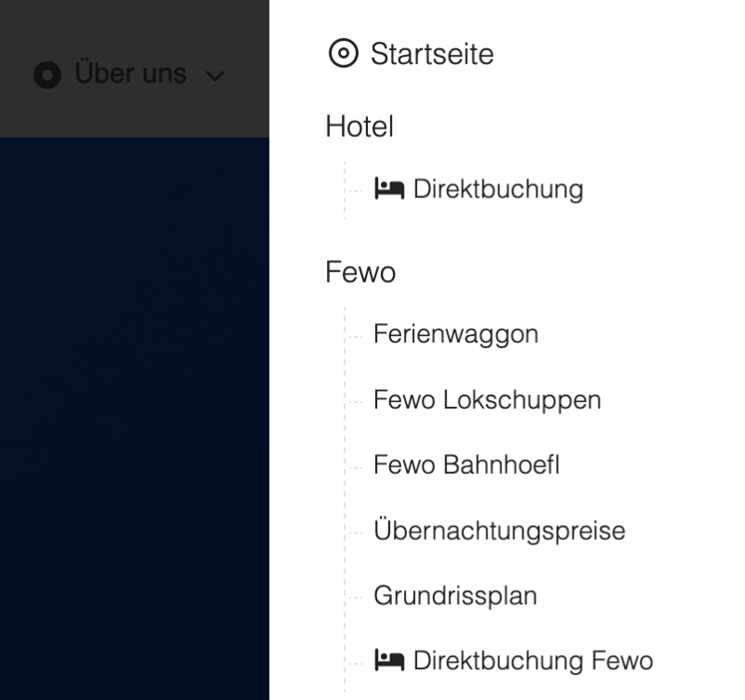Click the bed icon next to Direktbuchung
745x700 pixels.
pos(389,189)
